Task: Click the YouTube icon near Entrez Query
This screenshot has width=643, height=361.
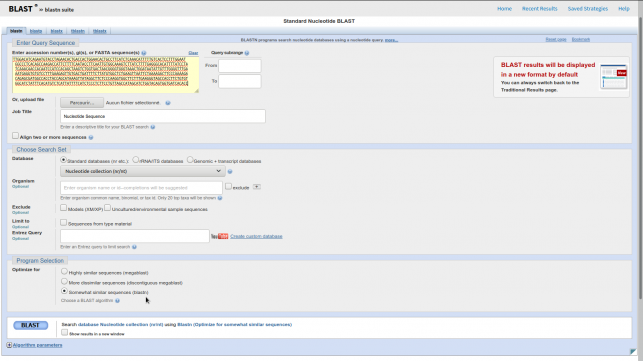Action: pyautogui.click(x=219, y=236)
